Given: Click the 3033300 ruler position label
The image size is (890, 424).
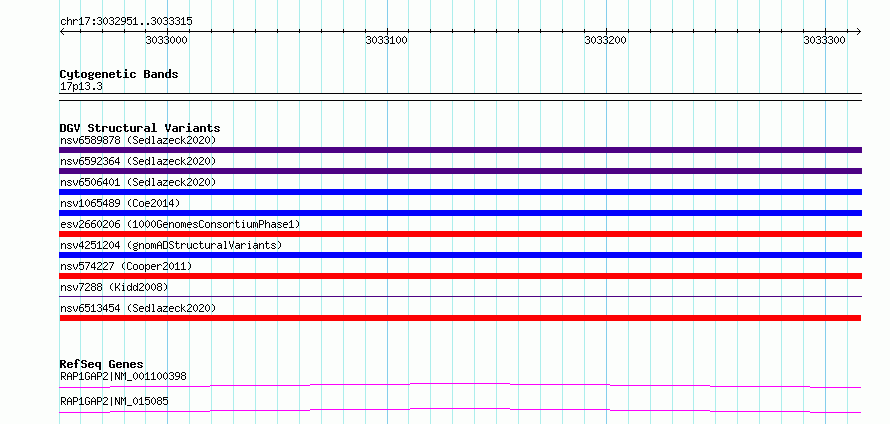Looking at the screenshot, I should (x=825, y=40).
